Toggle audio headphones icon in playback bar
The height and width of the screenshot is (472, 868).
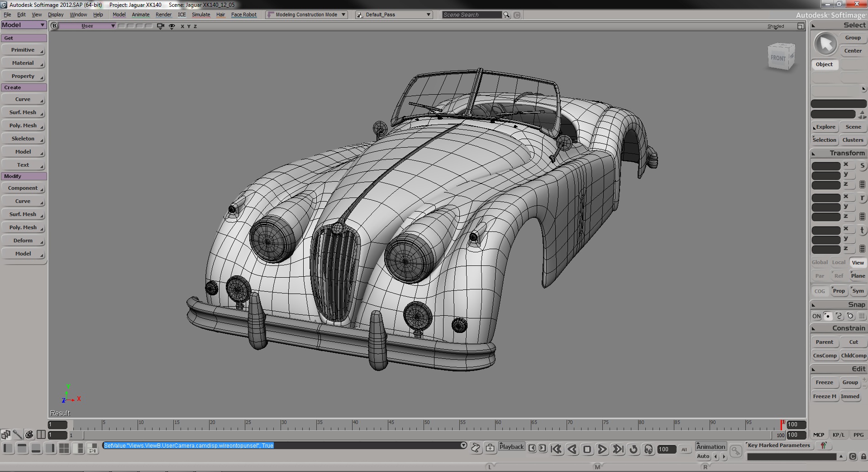click(x=649, y=449)
